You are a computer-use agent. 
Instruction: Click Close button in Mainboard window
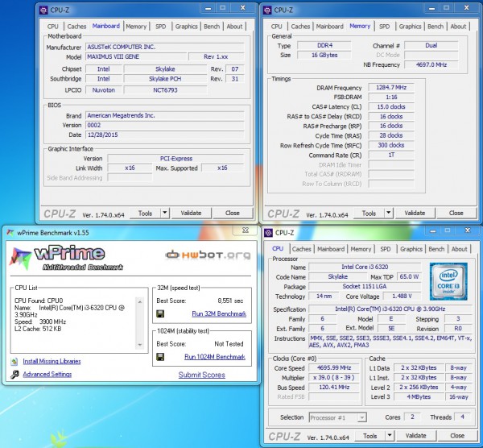[x=233, y=213]
